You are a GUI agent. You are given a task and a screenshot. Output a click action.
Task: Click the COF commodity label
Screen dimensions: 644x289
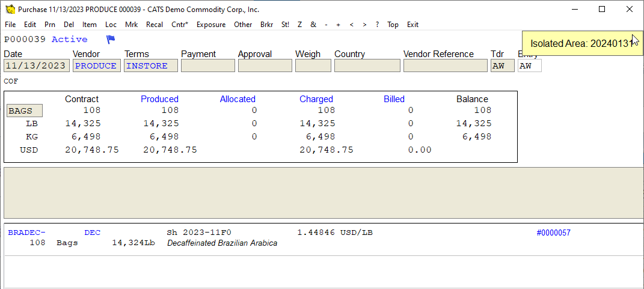[x=11, y=81]
